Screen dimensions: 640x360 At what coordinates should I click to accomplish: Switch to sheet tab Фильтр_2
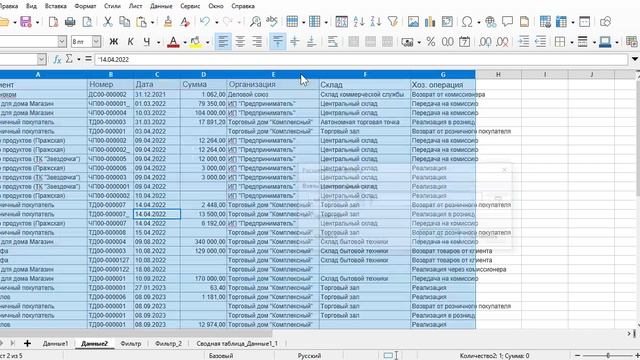(168, 344)
